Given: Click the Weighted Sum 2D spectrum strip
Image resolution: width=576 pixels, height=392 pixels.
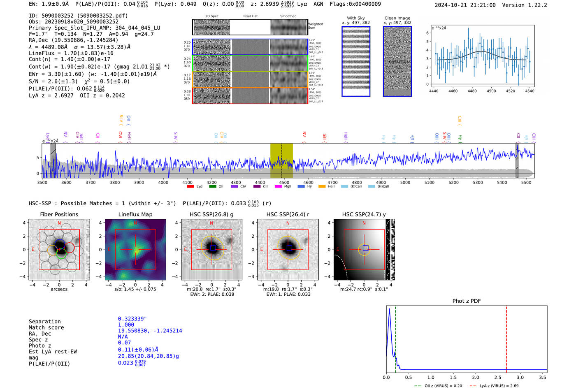Looking at the screenshot, I should click(x=250, y=27).
